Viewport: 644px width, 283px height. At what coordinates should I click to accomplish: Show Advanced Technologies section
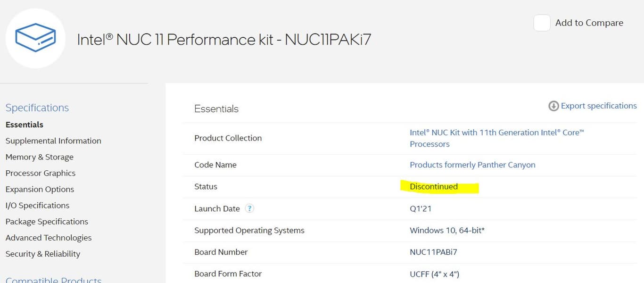coord(49,238)
